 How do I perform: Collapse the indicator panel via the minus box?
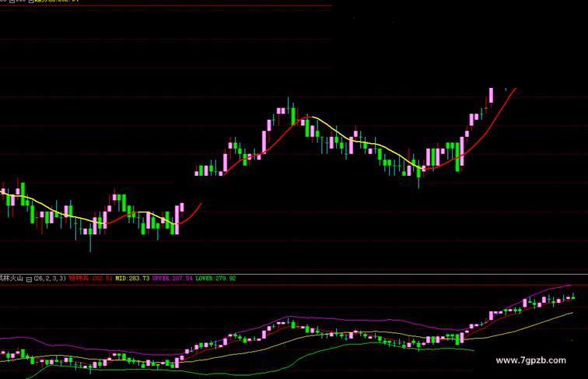[x=29, y=279]
